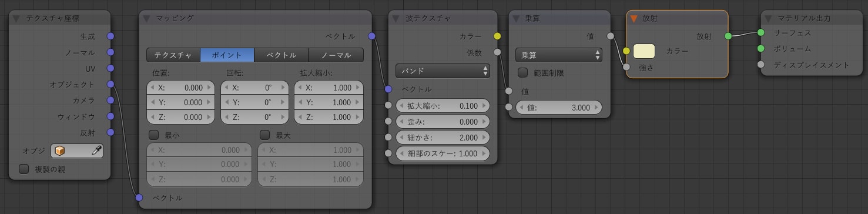Click the green 放射 output socket
Image resolution: width=868 pixels, height=214 pixels.
pyautogui.click(x=728, y=36)
